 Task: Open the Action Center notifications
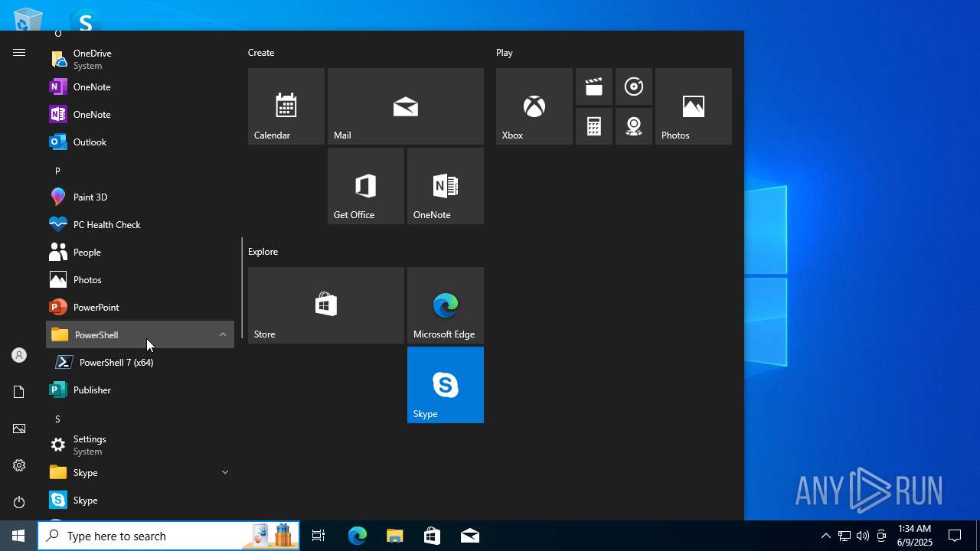(955, 536)
